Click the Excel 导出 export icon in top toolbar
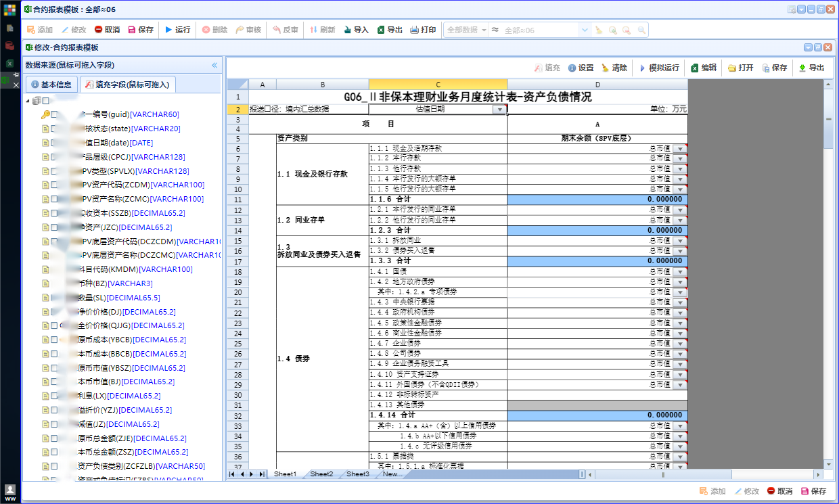Viewport: 839px width, 504px height. [381, 30]
